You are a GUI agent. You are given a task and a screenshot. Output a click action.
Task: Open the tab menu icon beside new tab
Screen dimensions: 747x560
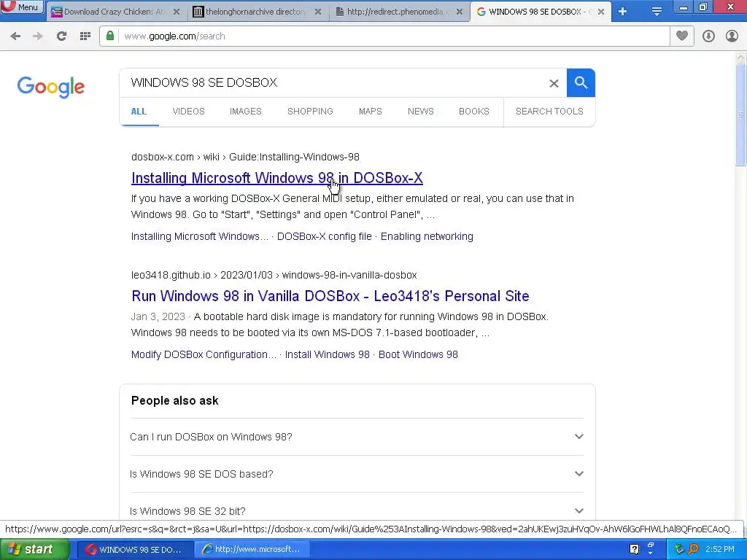point(657,12)
